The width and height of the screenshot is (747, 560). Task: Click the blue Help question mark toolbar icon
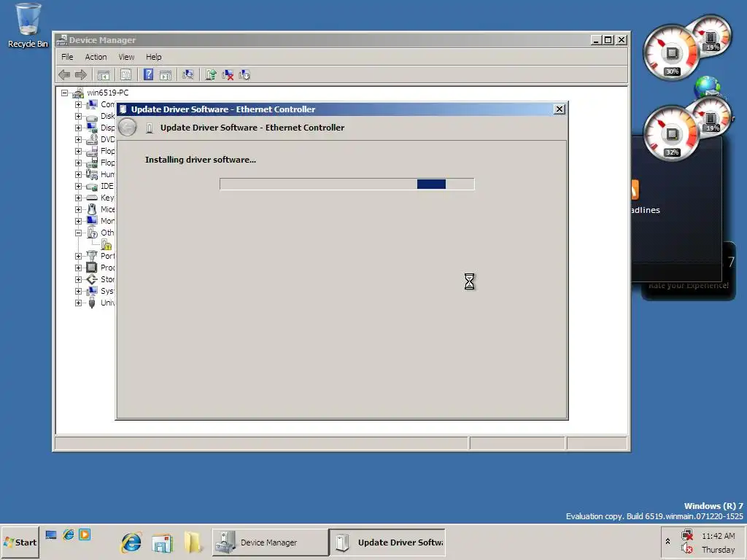[x=149, y=75]
